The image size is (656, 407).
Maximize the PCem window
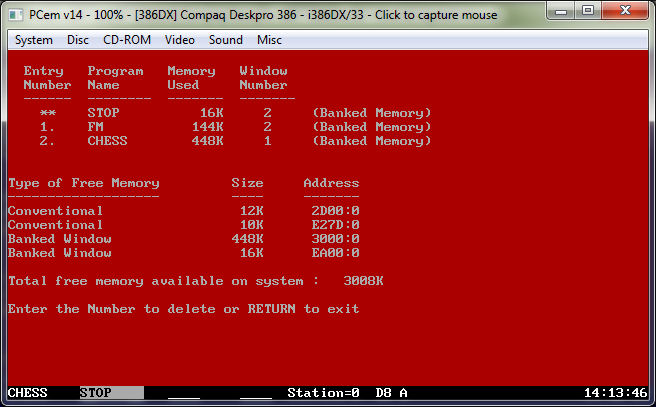point(588,11)
